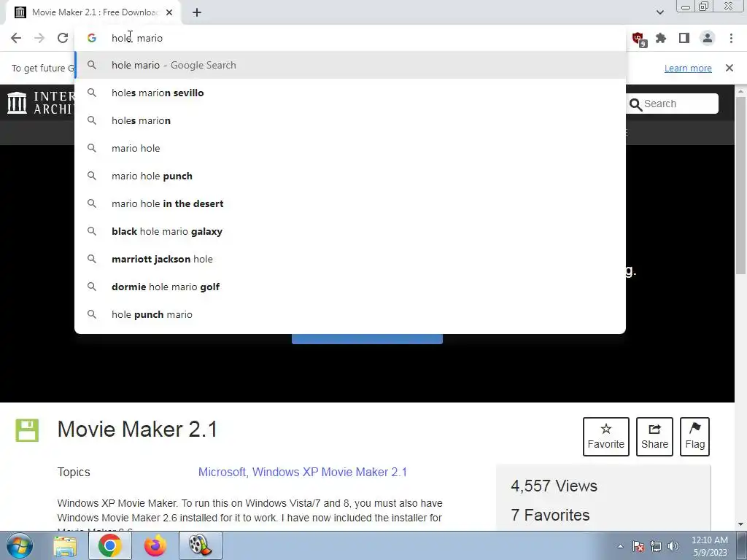Viewport: 747px width, 560px height.
Task: Click the volume speaker tray icon
Action: pyautogui.click(x=673, y=546)
